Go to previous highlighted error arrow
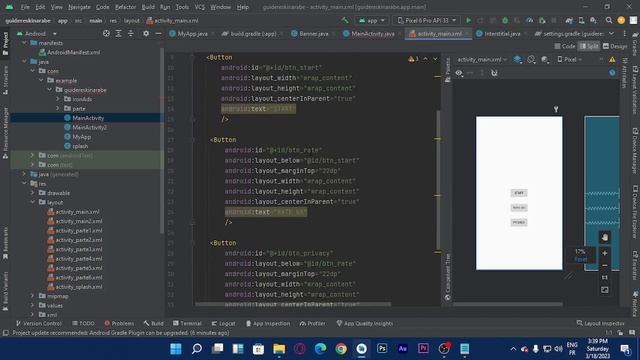 pyautogui.click(x=425, y=59)
